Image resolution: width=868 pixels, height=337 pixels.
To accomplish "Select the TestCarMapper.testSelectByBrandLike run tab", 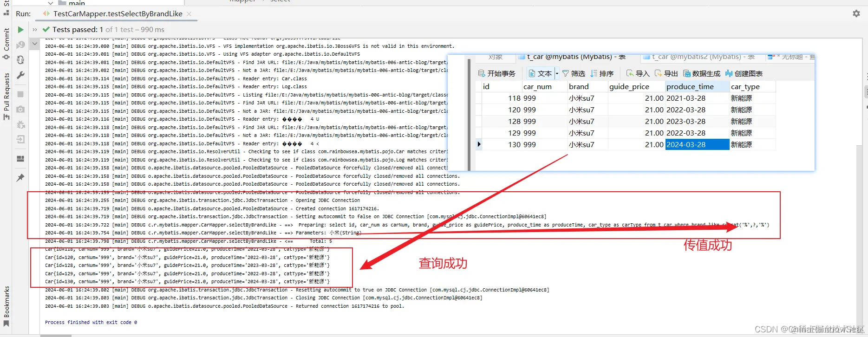I will pyautogui.click(x=117, y=14).
